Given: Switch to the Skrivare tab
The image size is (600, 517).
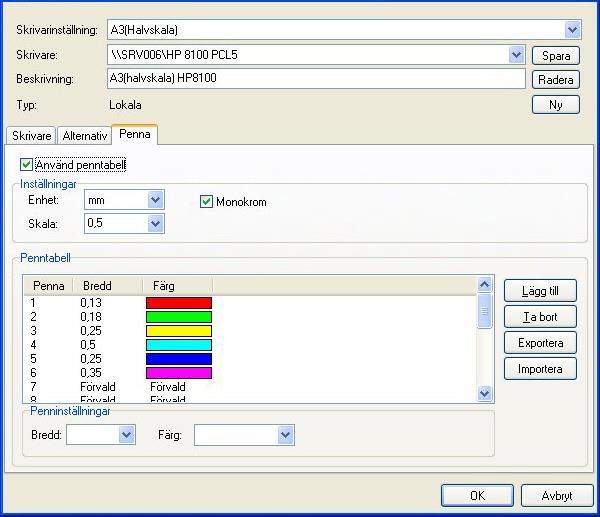Looking at the screenshot, I should (x=31, y=135).
